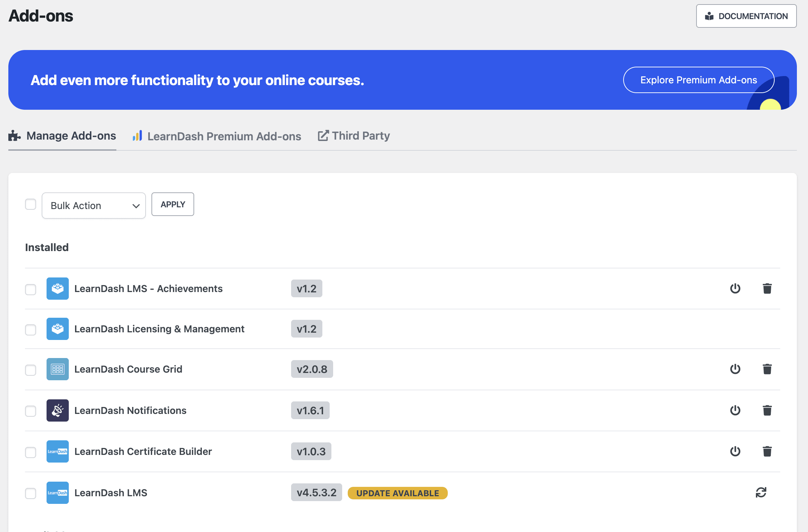This screenshot has width=808, height=532.
Task: Open the Third Party tab
Action: point(354,136)
